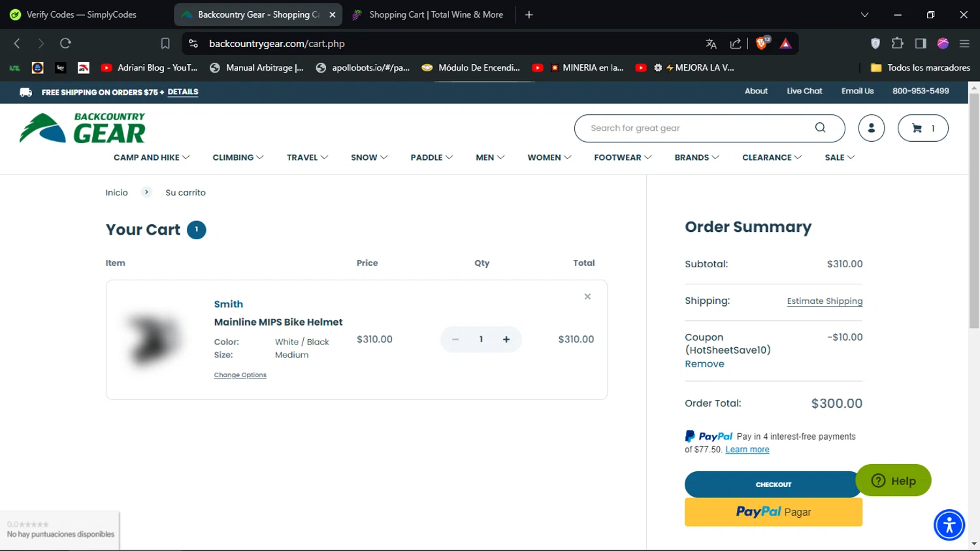Remove the HotSheetSave10 coupon
The width and height of the screenshot is (980, 551).
coord(704,364)
